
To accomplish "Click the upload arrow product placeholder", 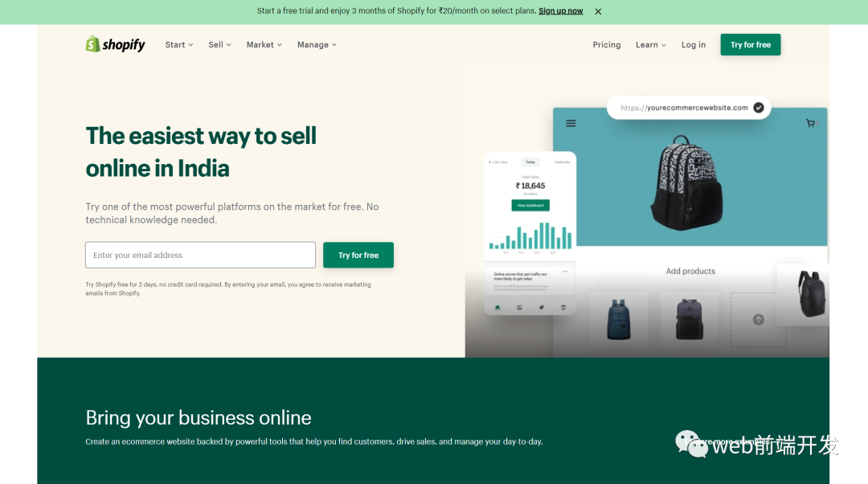I will tap(759, 319).
